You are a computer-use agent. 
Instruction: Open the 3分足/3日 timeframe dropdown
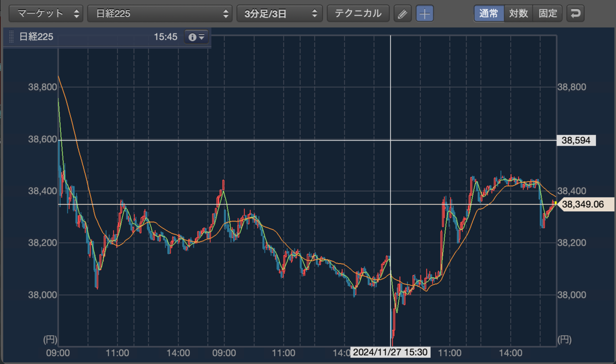(280, 13)
